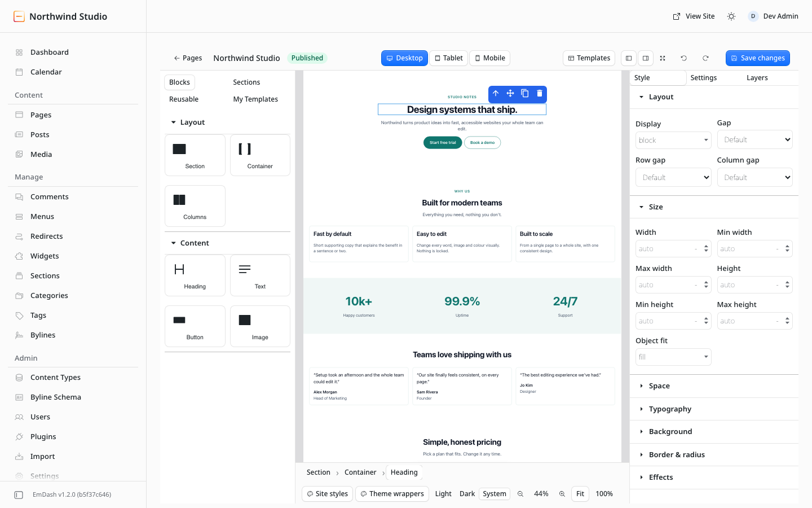Open the Row gap dropdown
This screenshot has height=508, width=812.
673,177
